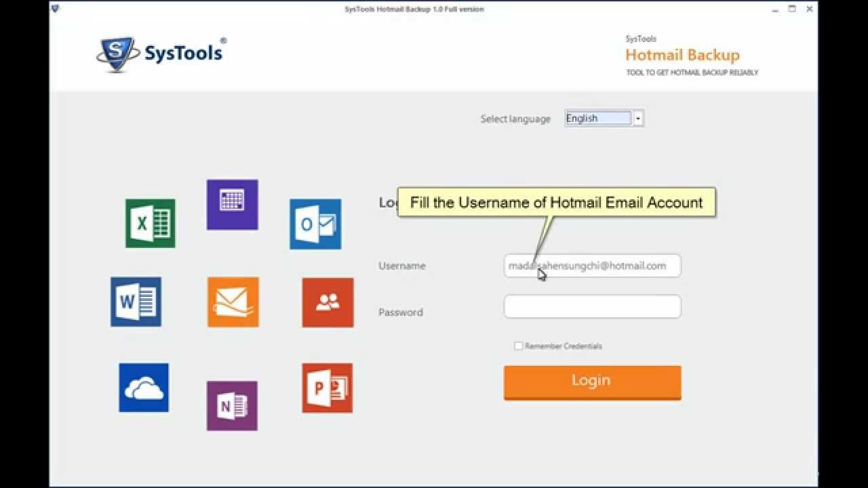Click the Password label
This screenshot has height=488, width=868.
tap(401, 312)
